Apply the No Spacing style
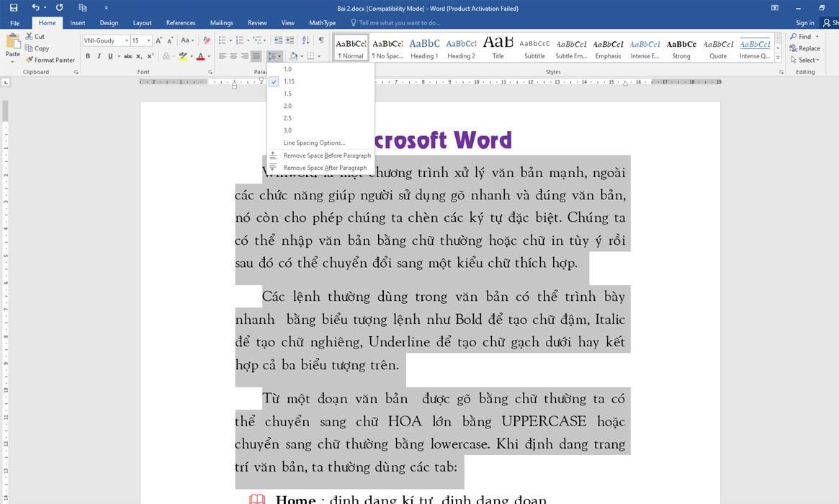 (387, 48)
